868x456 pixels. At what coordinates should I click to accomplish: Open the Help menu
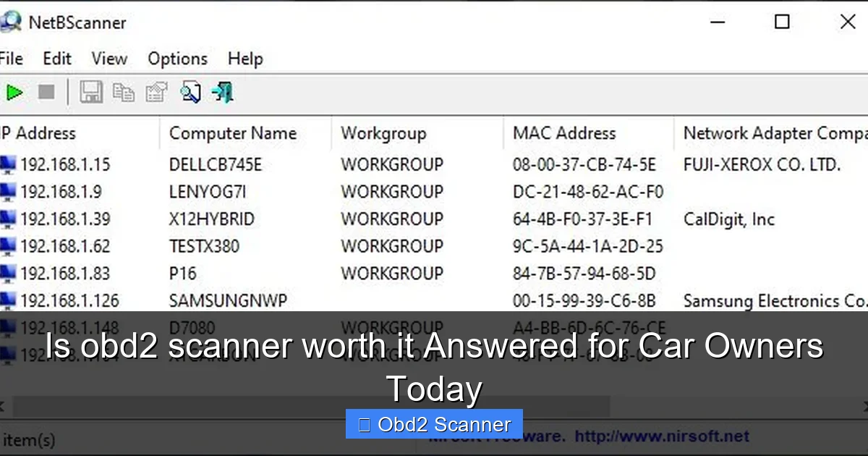coord(244,59)
